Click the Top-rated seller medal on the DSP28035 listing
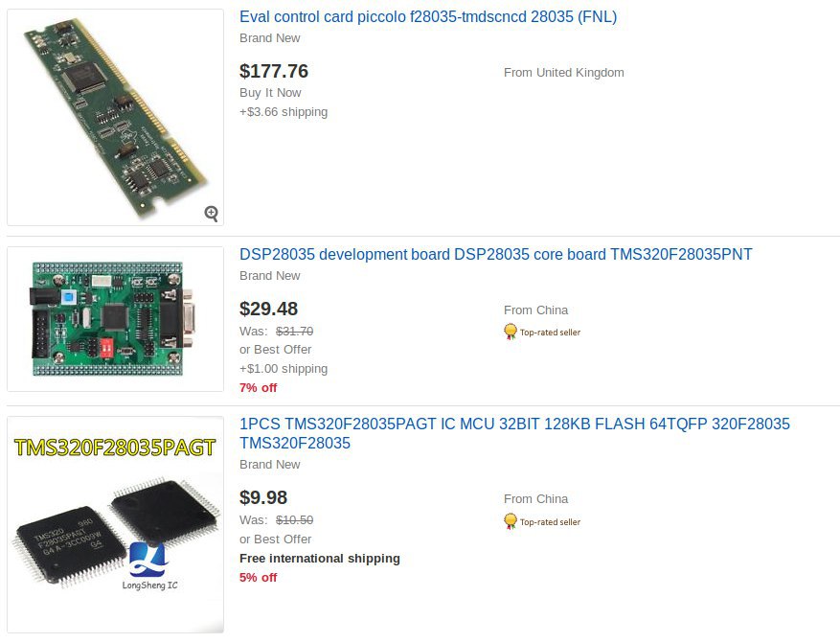840x643 pixels. [x=510, y=332]
